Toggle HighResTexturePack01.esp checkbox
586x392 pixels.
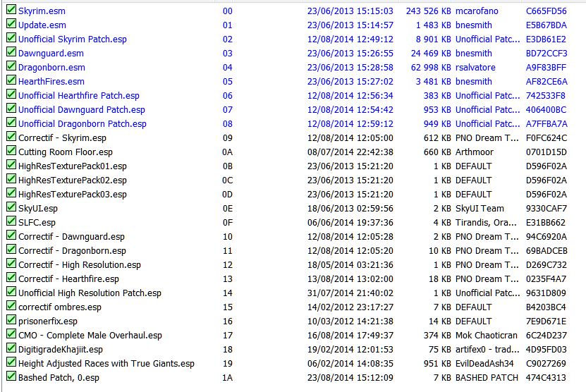tap(11, 165)
